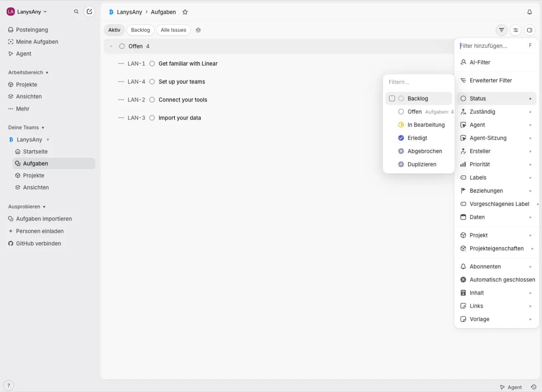The width and height of the screenshot is (542, 392).
Task: Toggle the details side panel icon
Action: pyautogui.click(x=530, y=30)
